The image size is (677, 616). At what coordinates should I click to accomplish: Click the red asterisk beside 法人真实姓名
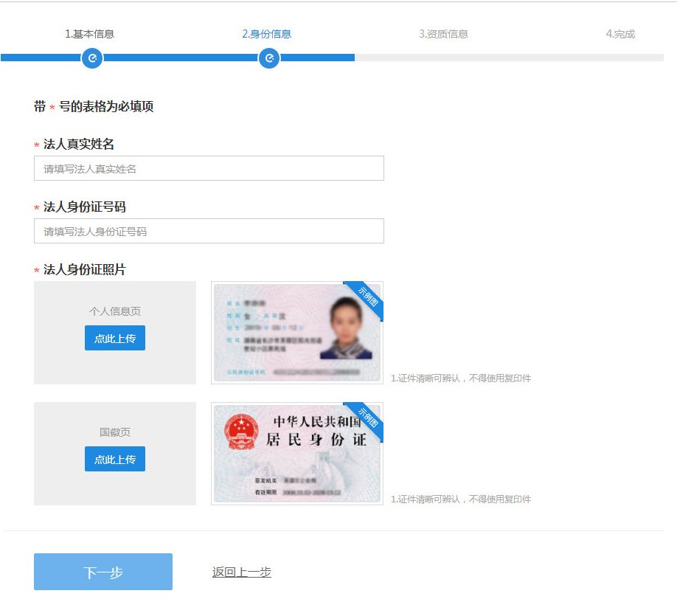37,145
